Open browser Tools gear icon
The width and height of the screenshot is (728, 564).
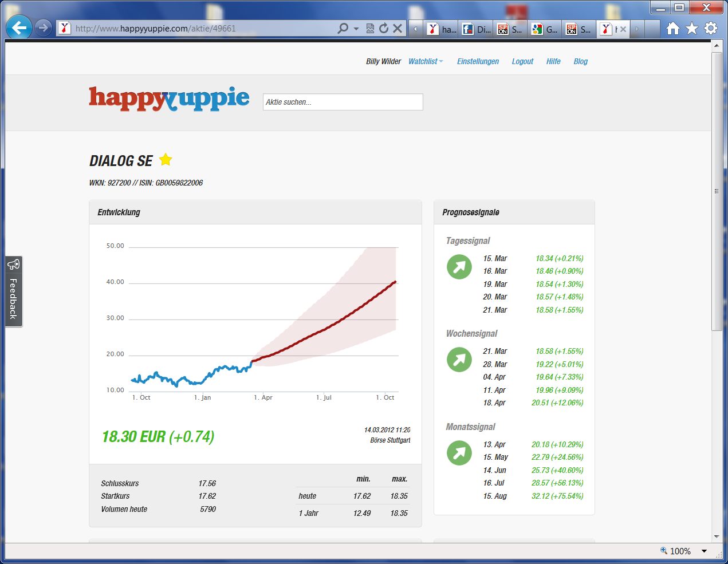click(711, 28)
